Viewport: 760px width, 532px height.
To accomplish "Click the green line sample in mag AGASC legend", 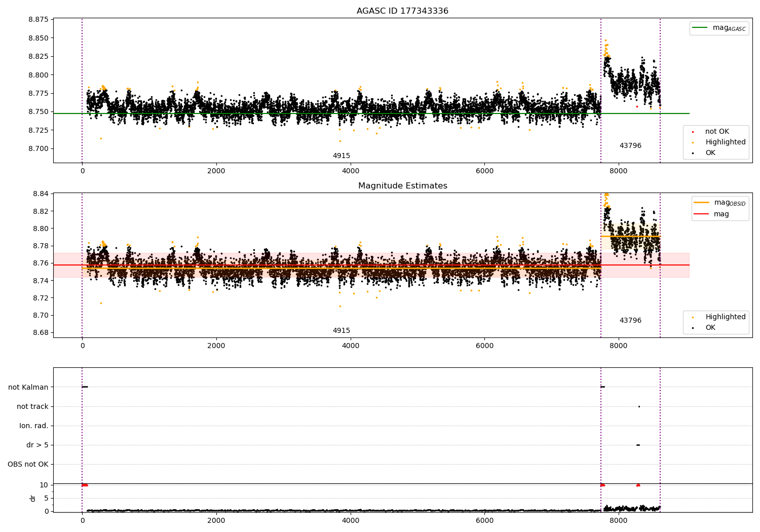I will (700, 28).
